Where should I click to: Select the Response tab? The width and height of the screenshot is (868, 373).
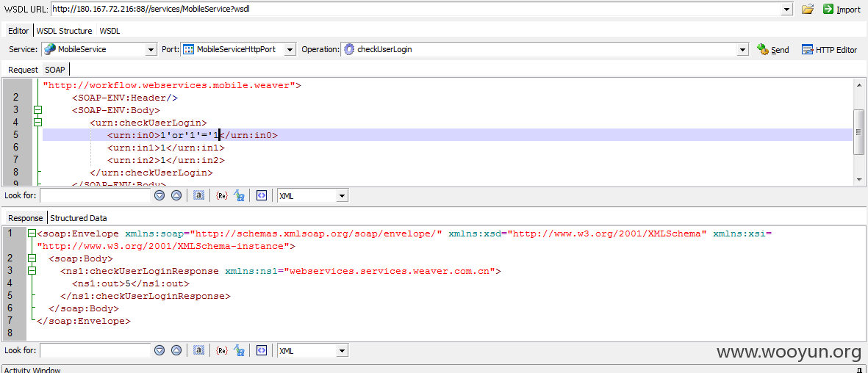pos(26,218)
